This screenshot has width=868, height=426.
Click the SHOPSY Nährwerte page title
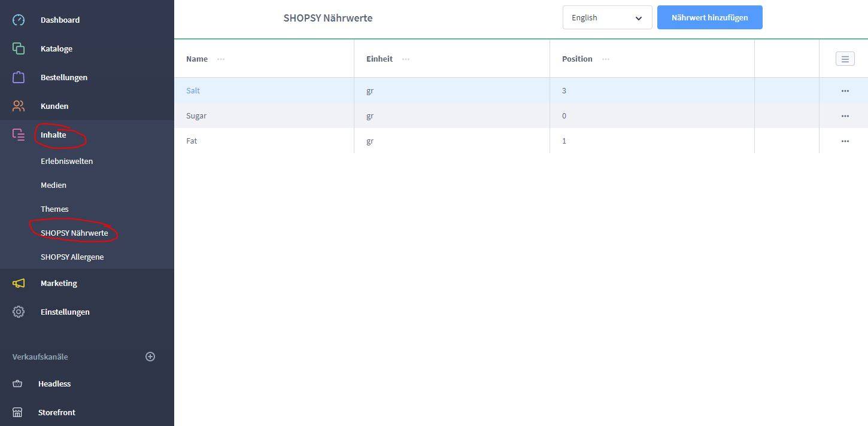click(328, 18)
